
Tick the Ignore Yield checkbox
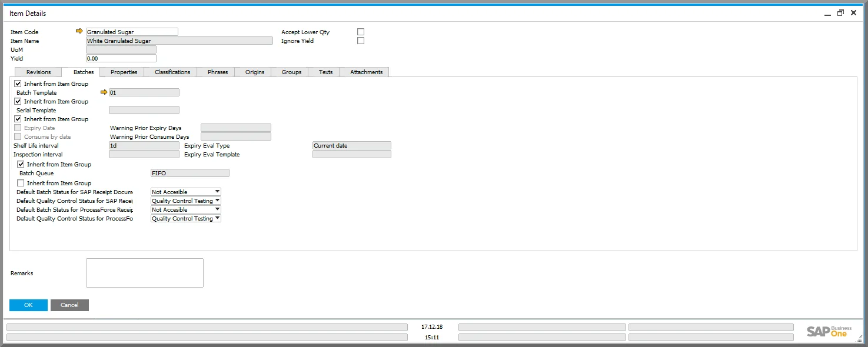361,41
